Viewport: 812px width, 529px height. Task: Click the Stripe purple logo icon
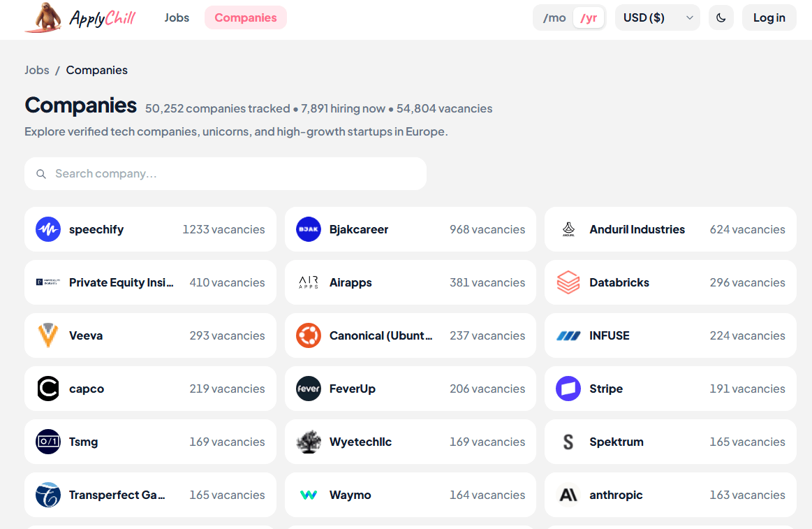coord(568,389)
